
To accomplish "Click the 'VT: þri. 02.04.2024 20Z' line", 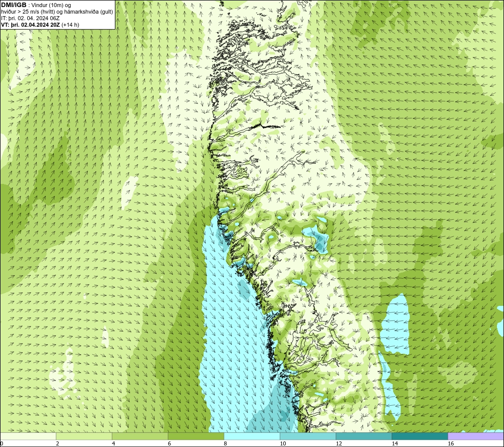I will [x=31, y=25].
